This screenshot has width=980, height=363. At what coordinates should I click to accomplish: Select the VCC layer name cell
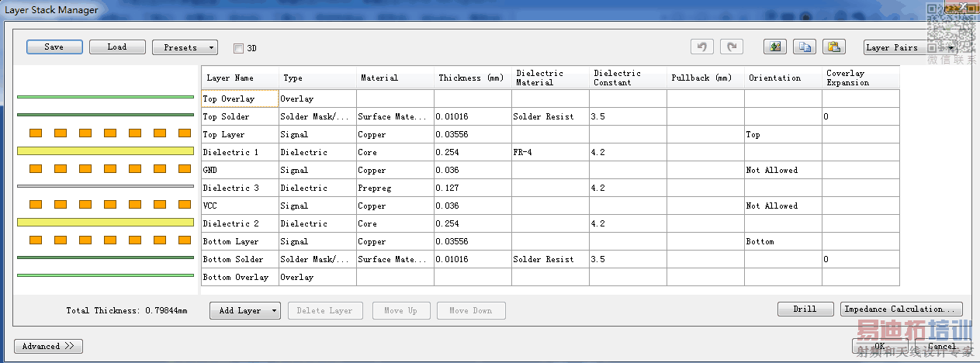240,206
